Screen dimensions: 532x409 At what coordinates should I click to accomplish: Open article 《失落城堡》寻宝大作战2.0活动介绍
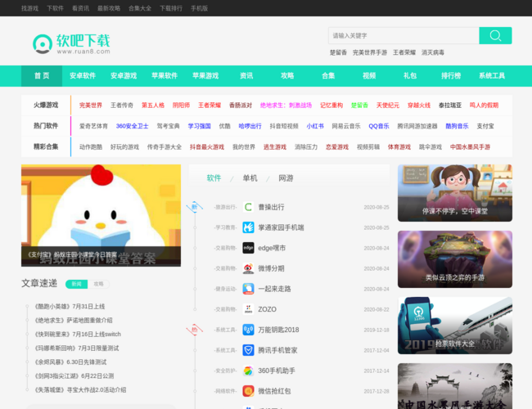click(x=80, y=389)
